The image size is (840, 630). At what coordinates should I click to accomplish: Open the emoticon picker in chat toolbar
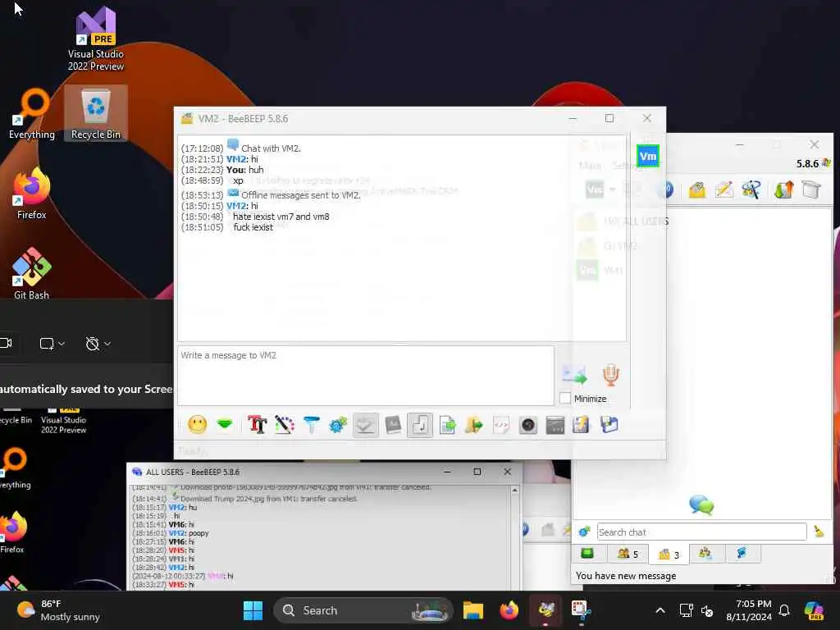click(197, 425)
